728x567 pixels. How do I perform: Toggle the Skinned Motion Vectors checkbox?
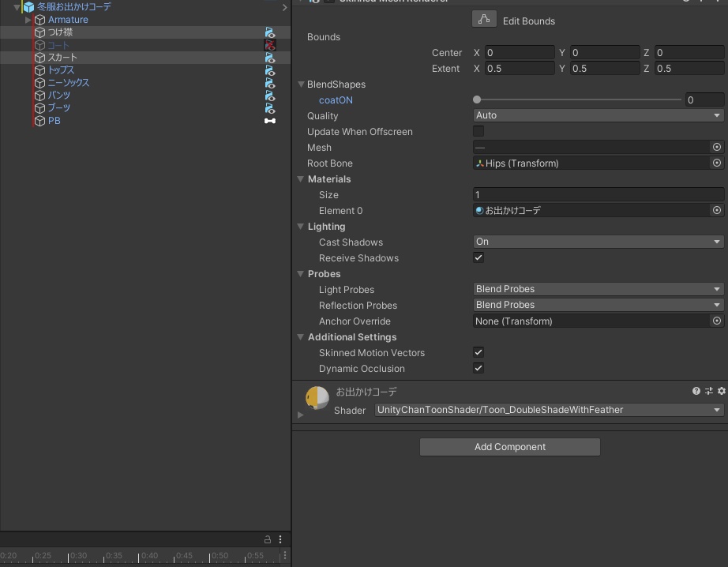[478, 352]
